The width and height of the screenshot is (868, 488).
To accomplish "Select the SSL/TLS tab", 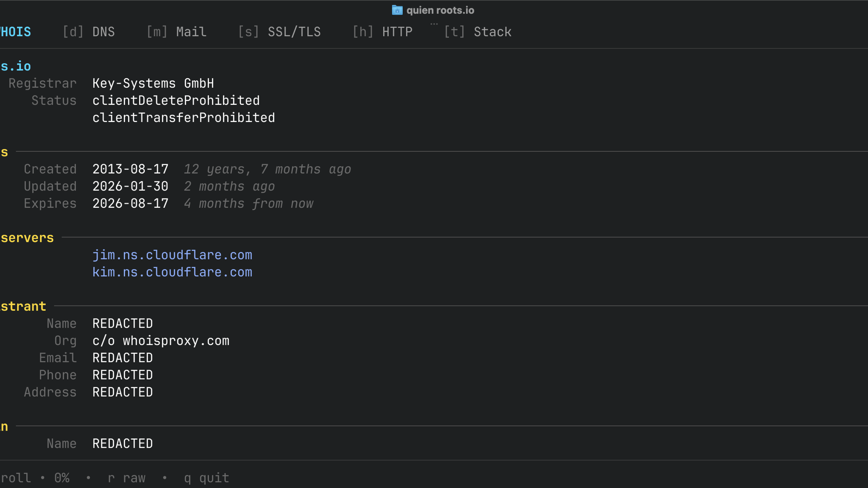I will (x=279, y=32).
